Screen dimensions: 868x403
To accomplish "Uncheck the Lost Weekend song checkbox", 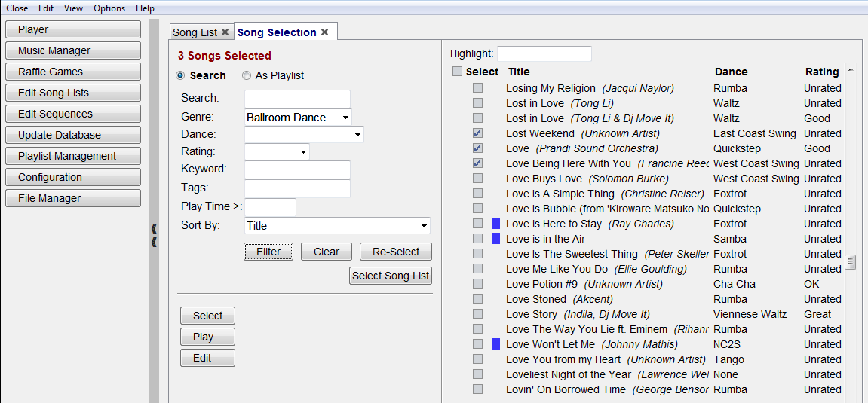I will tap(477, 133).
